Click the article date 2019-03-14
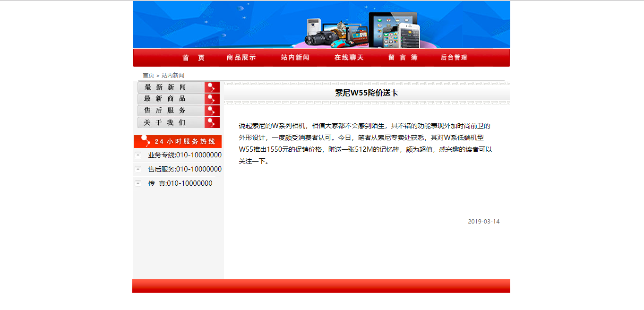644x310 pixels. (483, 221)
